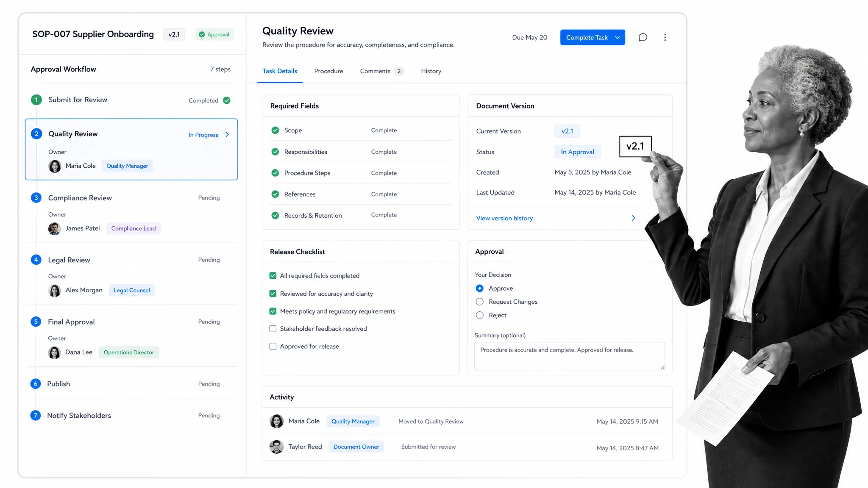
Task: Click step 5 numbered circle
Action: pyautogui.click(x=36, y=322)
